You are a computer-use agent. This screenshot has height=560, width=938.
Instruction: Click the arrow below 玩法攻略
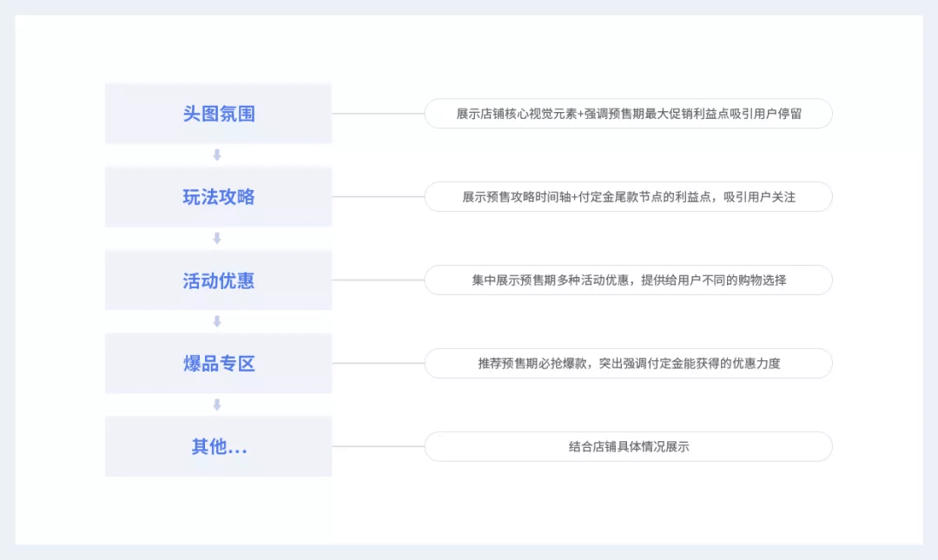click(x=217, y=238)
